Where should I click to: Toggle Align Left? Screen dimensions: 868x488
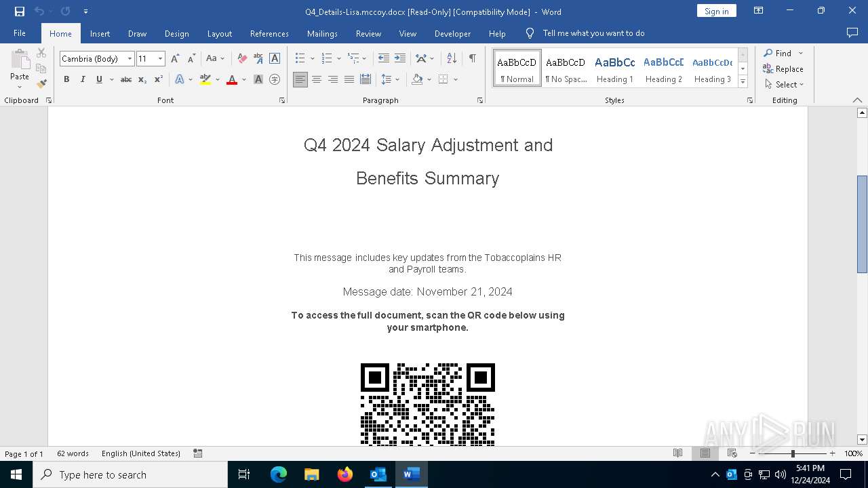pos(300,79)
